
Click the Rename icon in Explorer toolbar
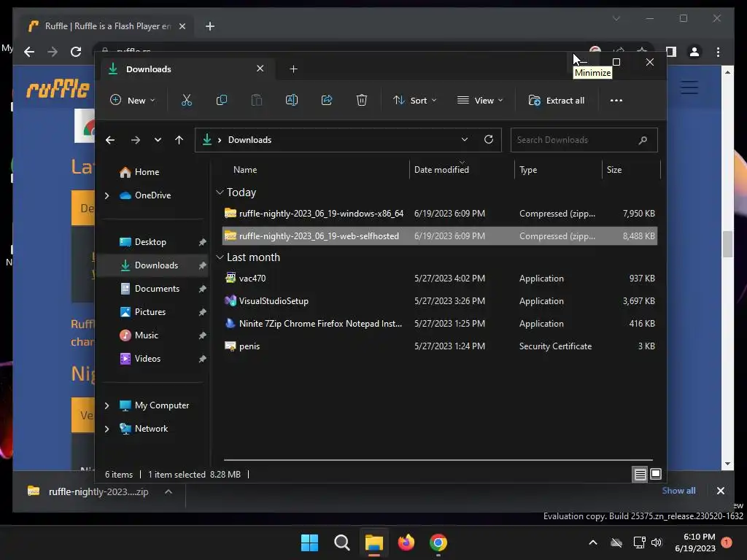pyautogui.click(x=292, y=100)
